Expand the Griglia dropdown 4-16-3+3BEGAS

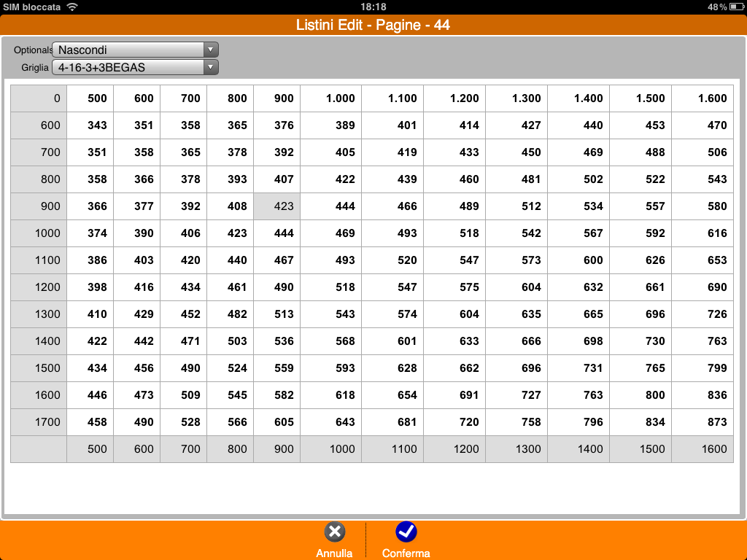135,68
